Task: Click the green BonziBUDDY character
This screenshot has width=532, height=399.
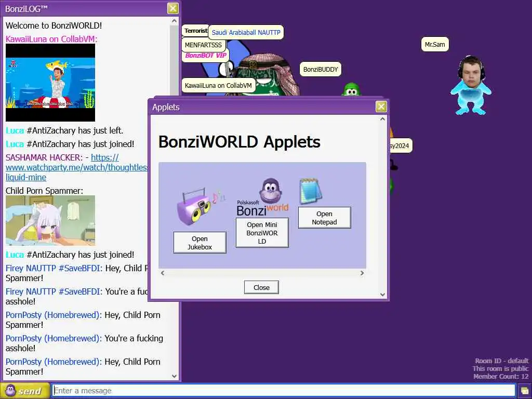Action: pos(351,89)
